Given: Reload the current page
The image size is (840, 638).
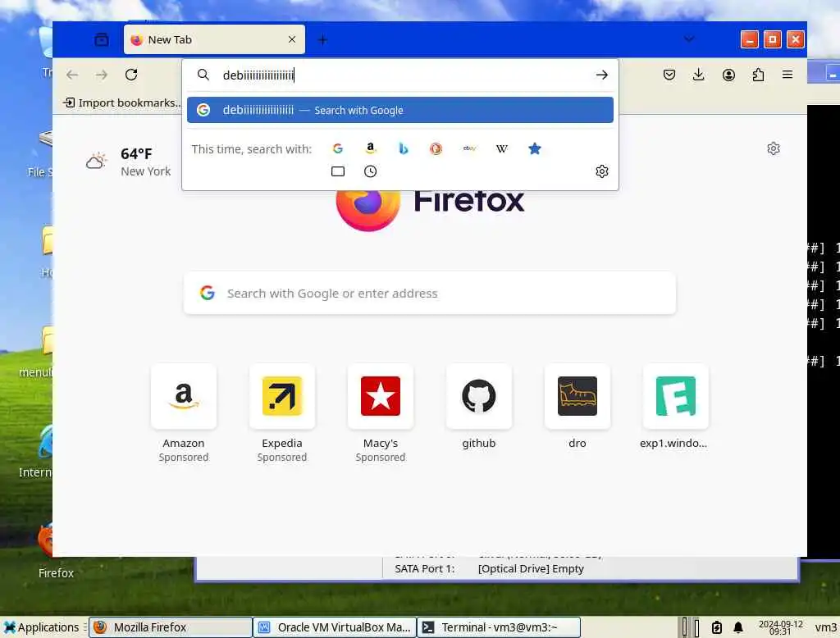Looking at the screenshot, I should click(131, 75).
